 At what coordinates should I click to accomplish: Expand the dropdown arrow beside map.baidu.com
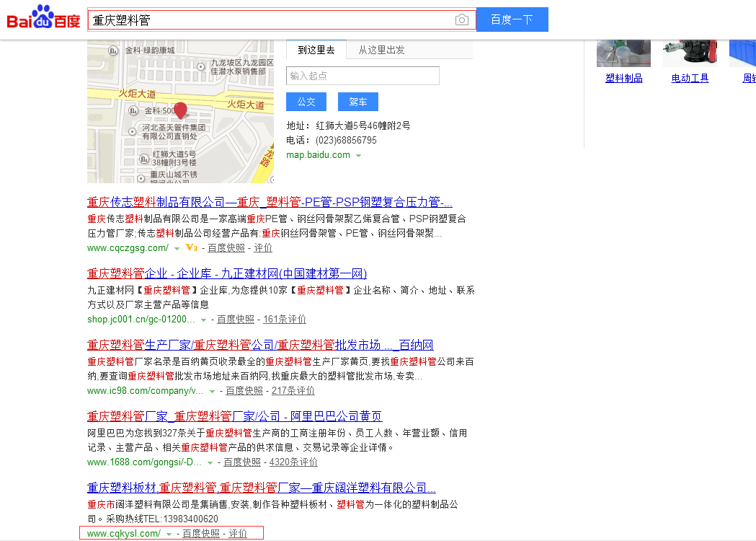tap(359, 155)
